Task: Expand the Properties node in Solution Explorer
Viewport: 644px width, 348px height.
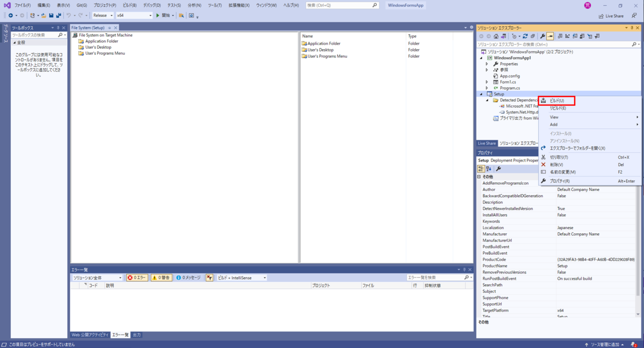Action: 487,64
